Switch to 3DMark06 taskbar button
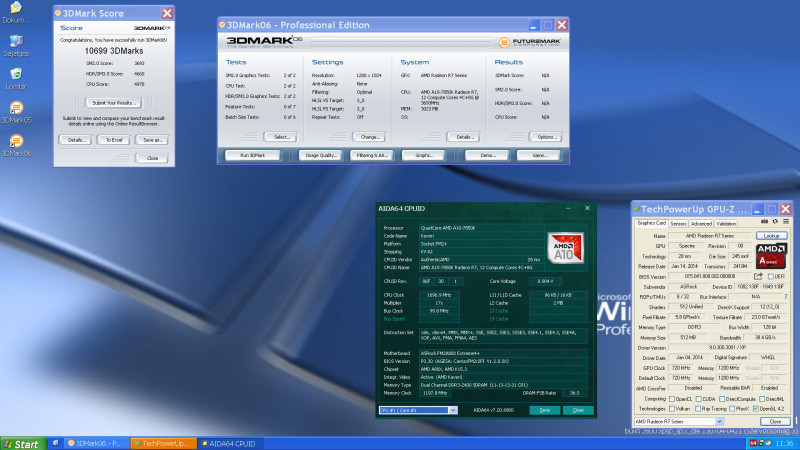The image size is (800, 450). pyautogui.click(x=97, y=443)
